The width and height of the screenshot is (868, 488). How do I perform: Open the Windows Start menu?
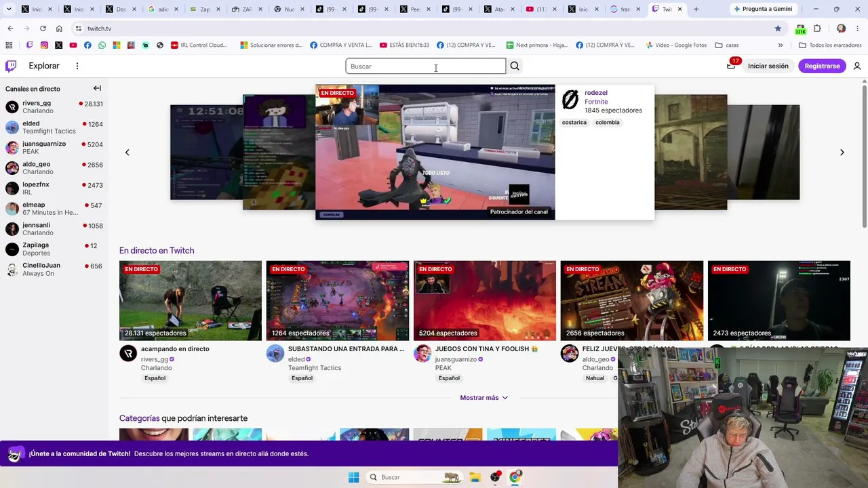(x=353, y=477)
